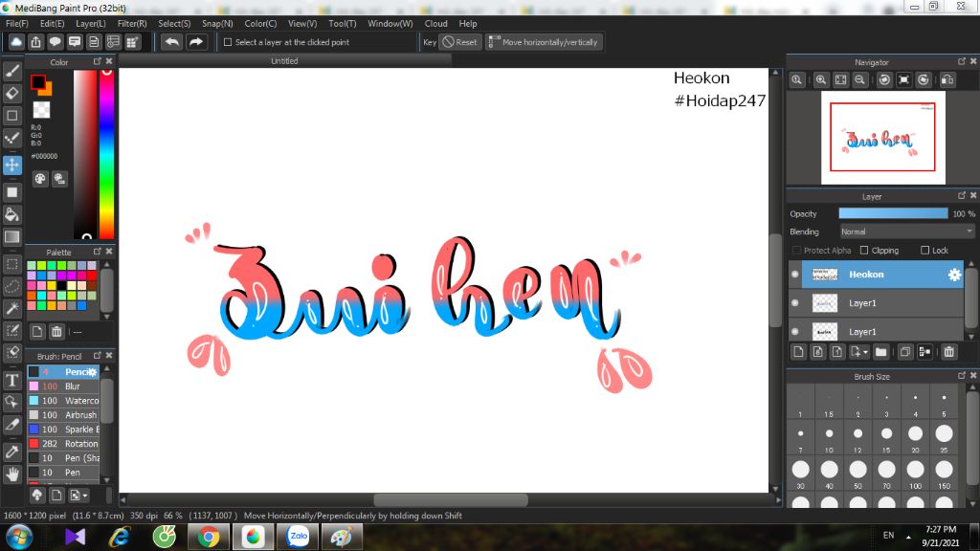
Task: Select the Gradient tool
Action: [11, 237]
